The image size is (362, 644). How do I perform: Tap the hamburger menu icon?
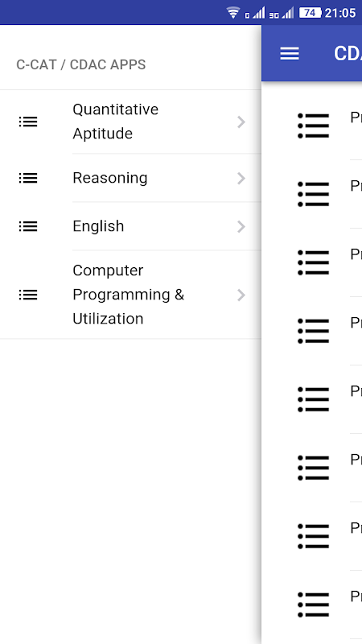[290, 53]
